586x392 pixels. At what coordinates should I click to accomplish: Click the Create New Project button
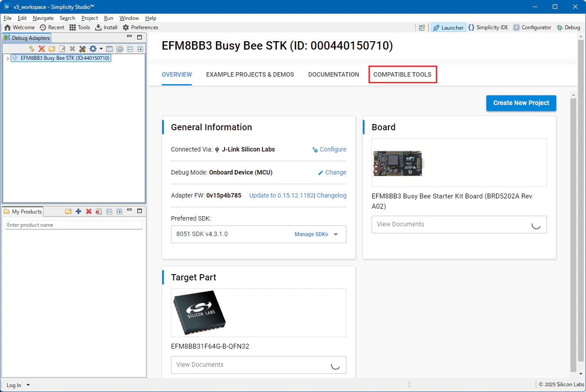(x=521, y=103)
